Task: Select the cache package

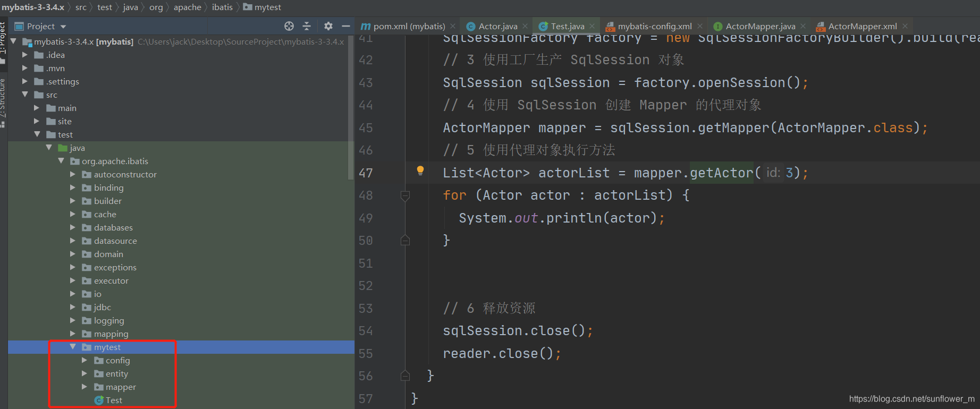Action: (105, 214)
